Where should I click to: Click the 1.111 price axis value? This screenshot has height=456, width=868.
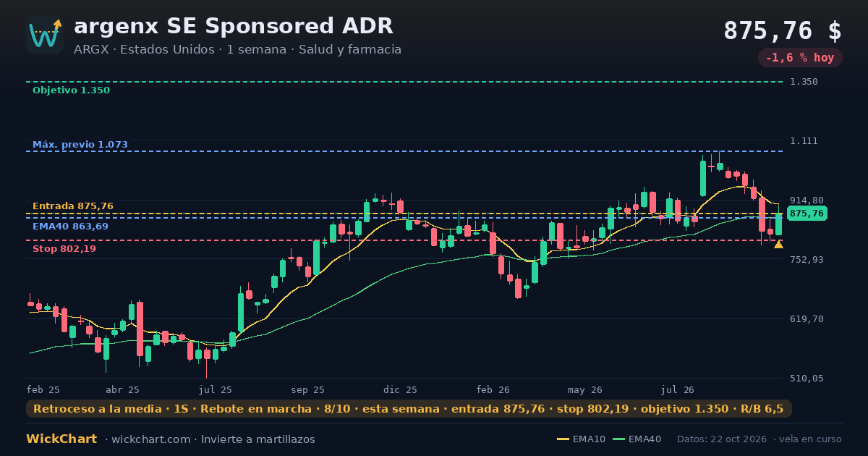tap(804, 140)
